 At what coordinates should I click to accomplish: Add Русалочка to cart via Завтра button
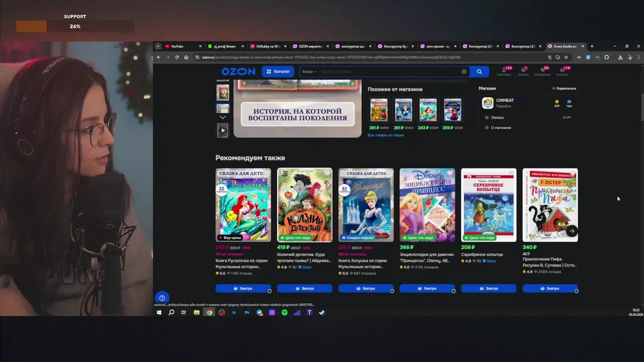tap(243, 289)
